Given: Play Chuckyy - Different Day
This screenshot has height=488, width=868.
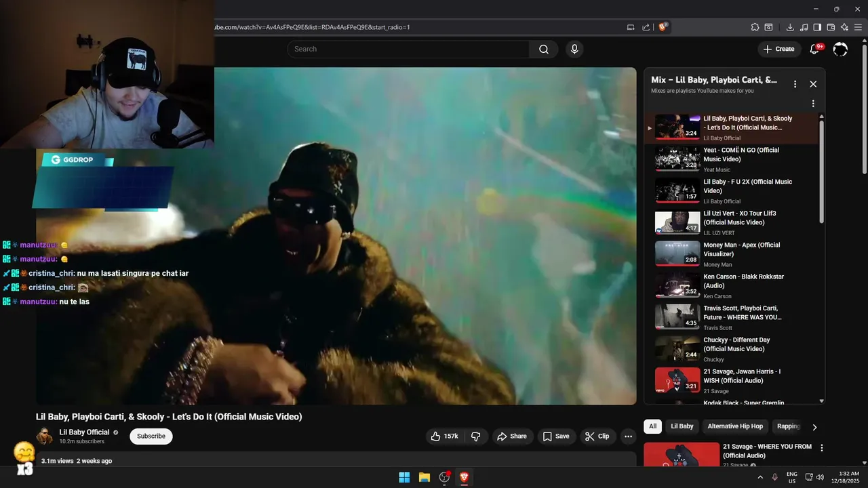Looking at the screenshot, I should pos(732,349).
